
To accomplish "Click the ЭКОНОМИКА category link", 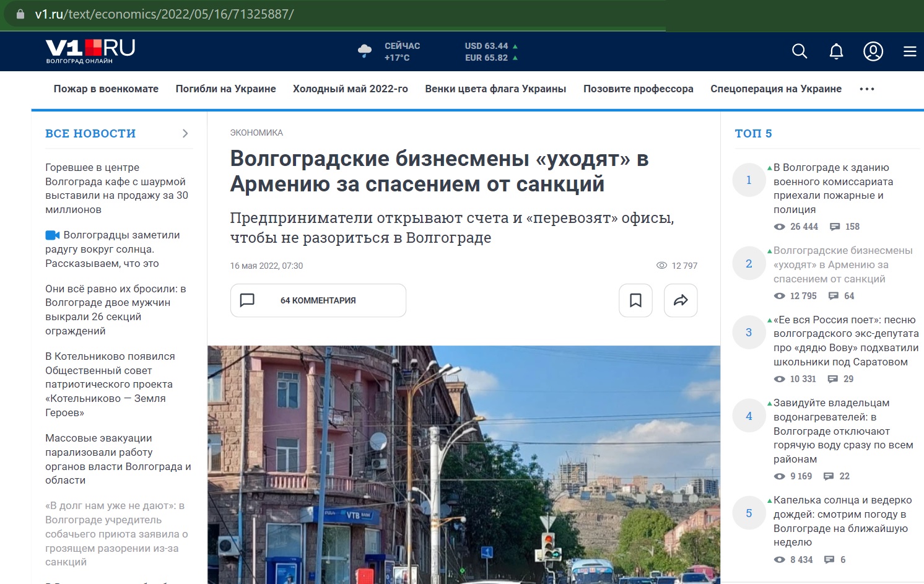I will pos(256,133).
